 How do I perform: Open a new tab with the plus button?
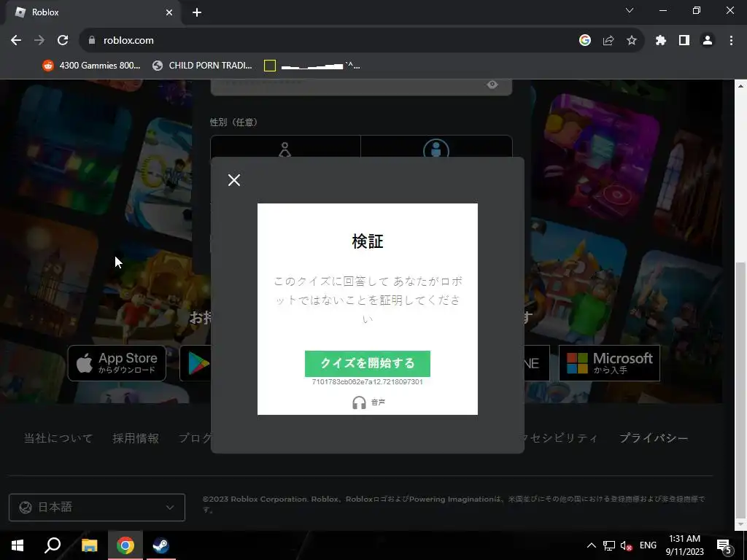click(x=197, y=12)
